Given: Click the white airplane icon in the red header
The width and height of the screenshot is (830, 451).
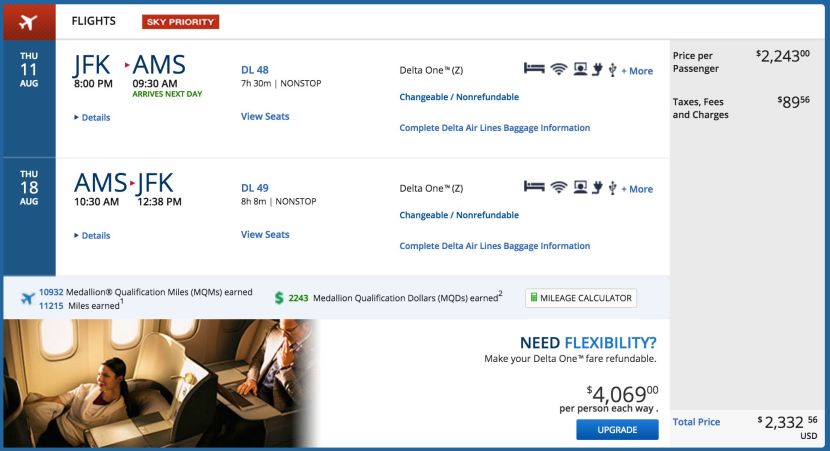Looking at the screenshot, I should tap(28, 22).
